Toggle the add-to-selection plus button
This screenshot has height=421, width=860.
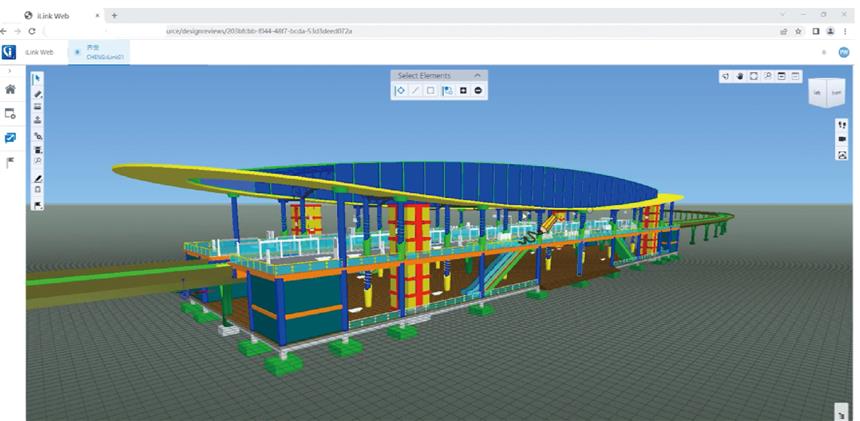point(463,91)
